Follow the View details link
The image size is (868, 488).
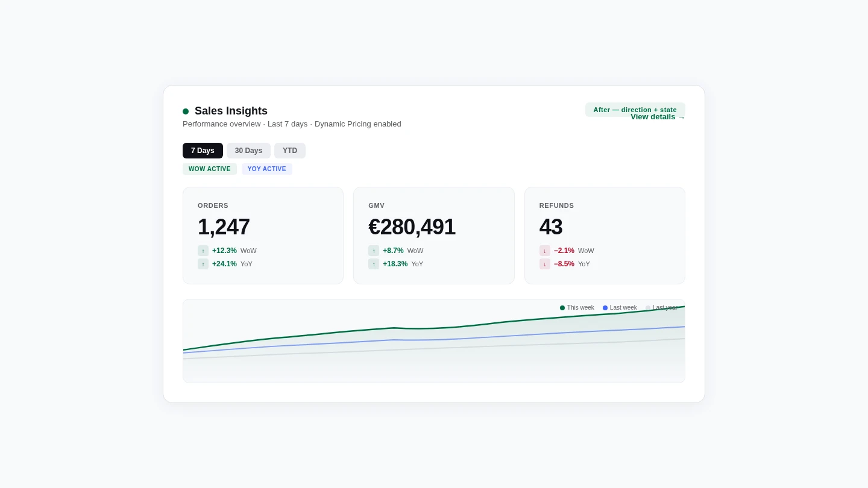[x=658, y=116]
